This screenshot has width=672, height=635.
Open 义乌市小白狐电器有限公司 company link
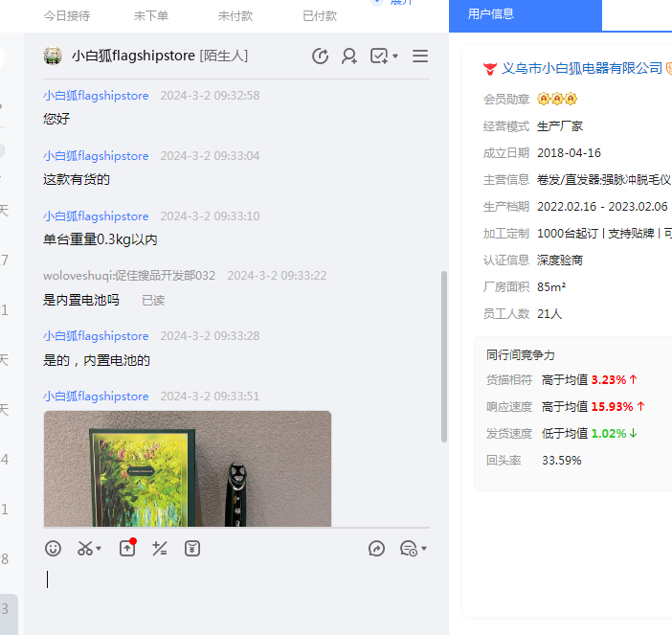click(x=582, y=68)
